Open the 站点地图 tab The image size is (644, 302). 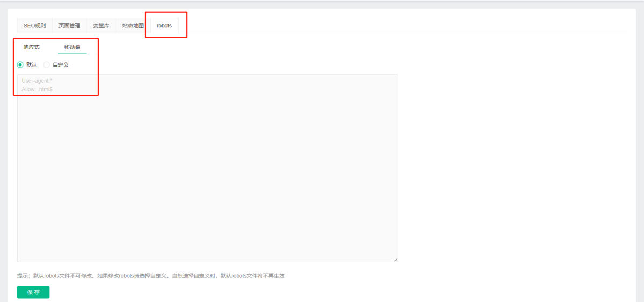[133, 26]
